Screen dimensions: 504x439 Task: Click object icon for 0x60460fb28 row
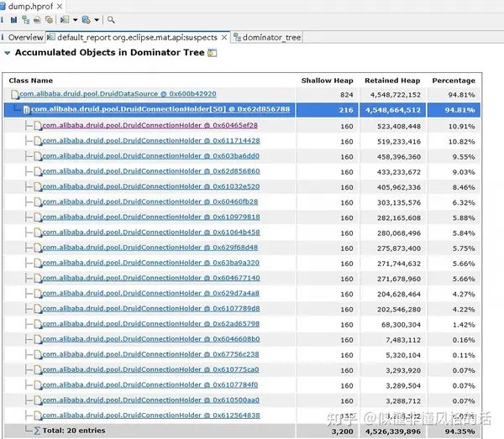click(x=38, y=202)
